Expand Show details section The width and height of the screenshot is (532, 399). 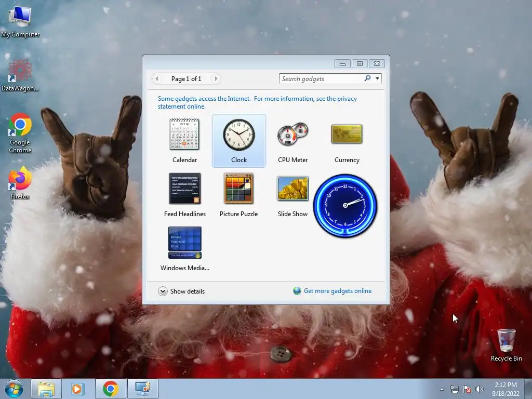click(181, 291)
